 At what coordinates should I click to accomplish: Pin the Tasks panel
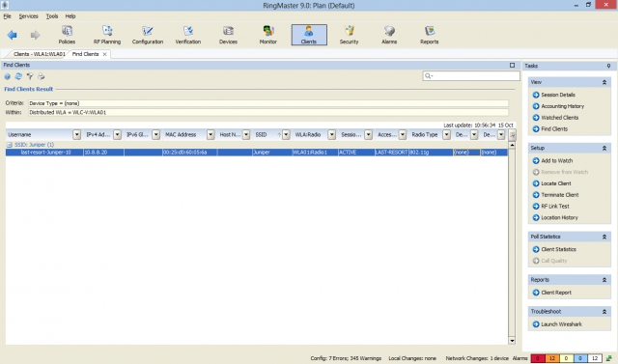pyautogui.click(x=608, y=66)
